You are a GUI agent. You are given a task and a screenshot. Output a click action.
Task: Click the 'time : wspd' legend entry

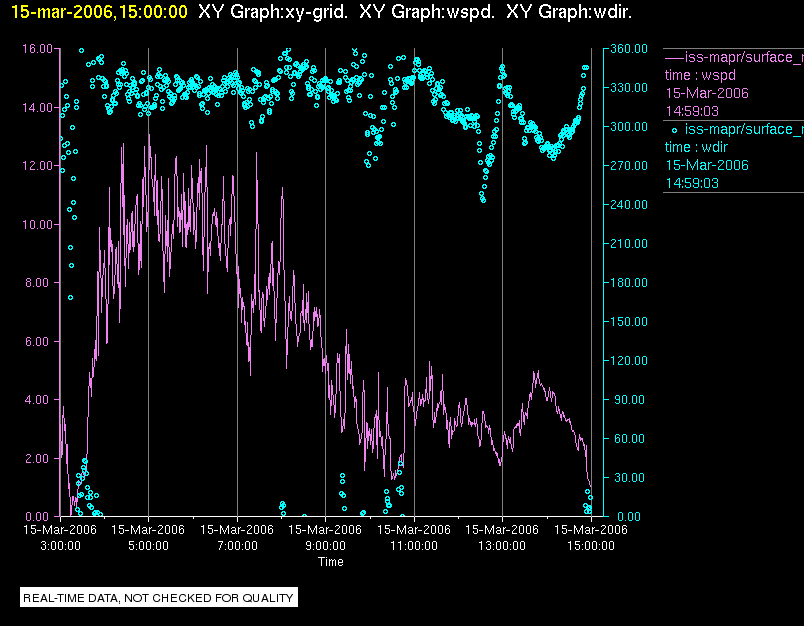pyautogui.click(x=700, y=75)
